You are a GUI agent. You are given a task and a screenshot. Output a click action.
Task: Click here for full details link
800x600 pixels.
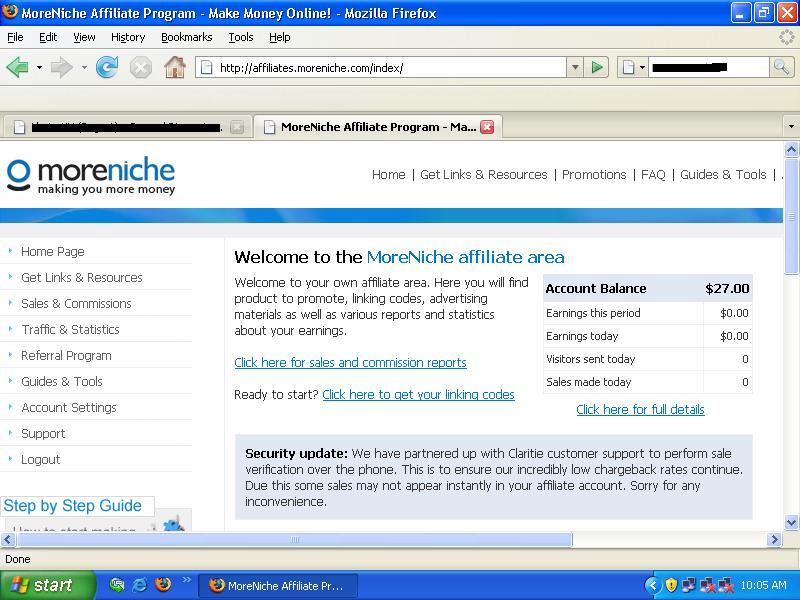coord(640,409)
